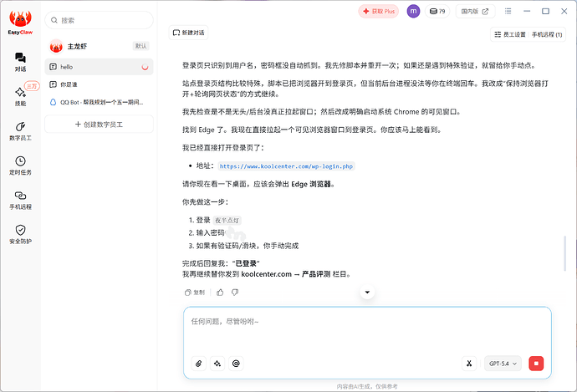This screenshot has height=392, width=577.
Task: Thumbs down the assistant reply
Action: pyautogui.click(x=235, y=293)
